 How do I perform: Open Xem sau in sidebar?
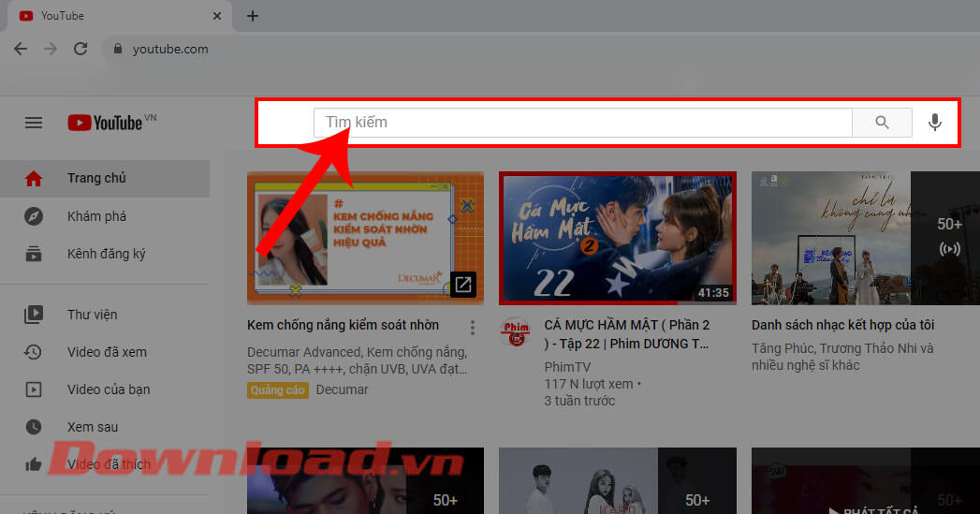[x=105, y=427]
